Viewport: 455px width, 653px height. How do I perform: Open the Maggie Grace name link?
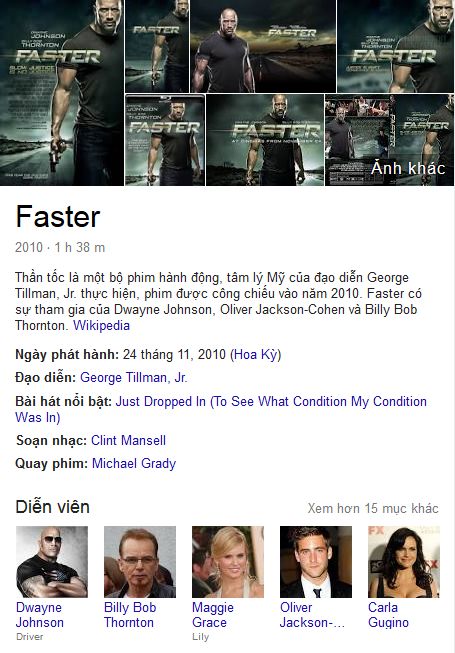[x=213, y=615]
